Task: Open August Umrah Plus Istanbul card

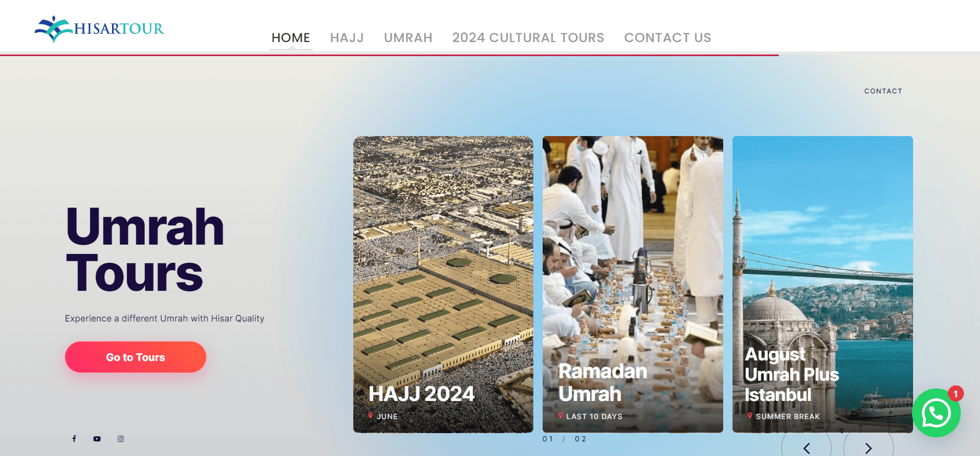Action: 822,284
